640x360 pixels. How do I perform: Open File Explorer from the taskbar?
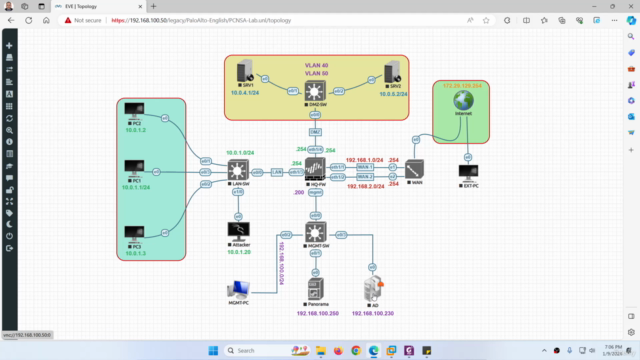click(x=321, y=351)
